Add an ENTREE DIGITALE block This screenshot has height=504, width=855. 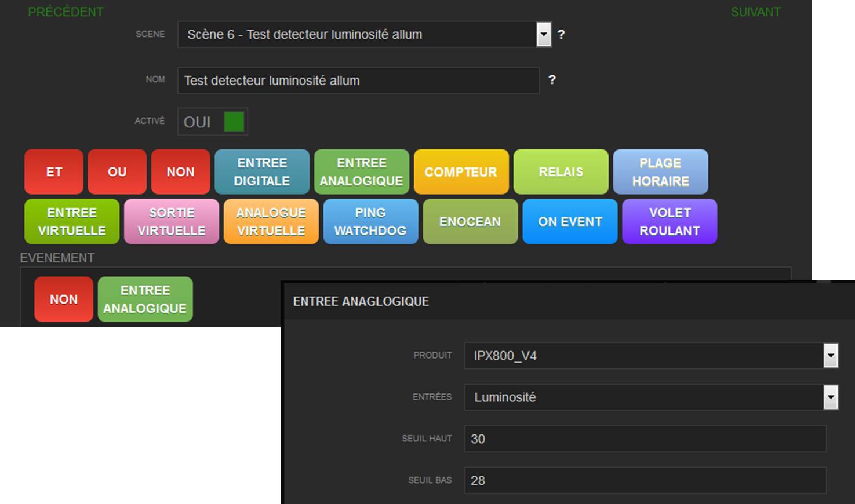click(x=262, y=172)
